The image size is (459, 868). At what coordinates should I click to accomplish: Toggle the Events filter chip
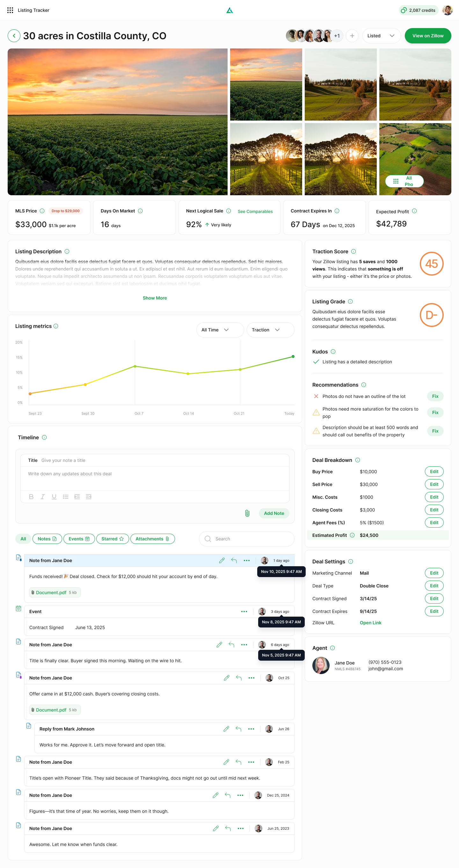[79, 539]
